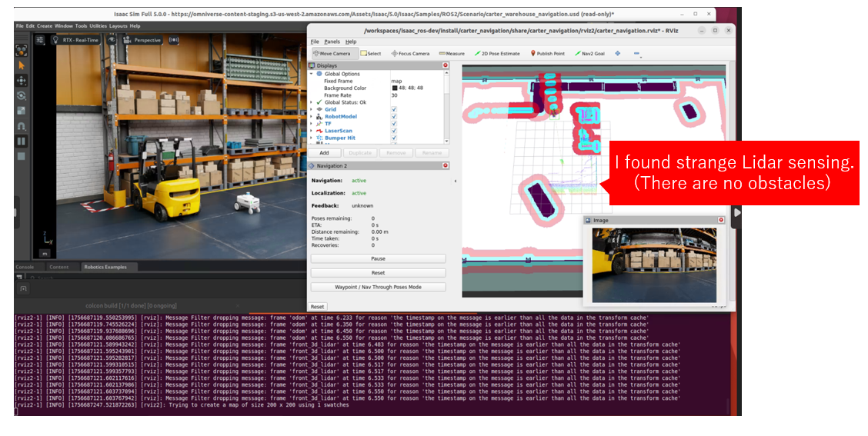Expand the LaserScan display item

click(311, 131)
